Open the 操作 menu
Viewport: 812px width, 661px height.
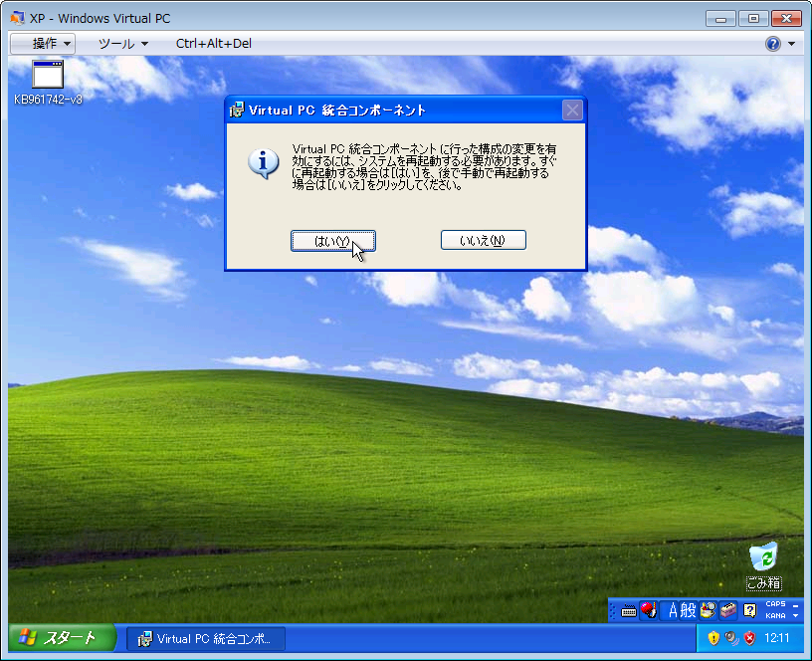click(43, 44)
